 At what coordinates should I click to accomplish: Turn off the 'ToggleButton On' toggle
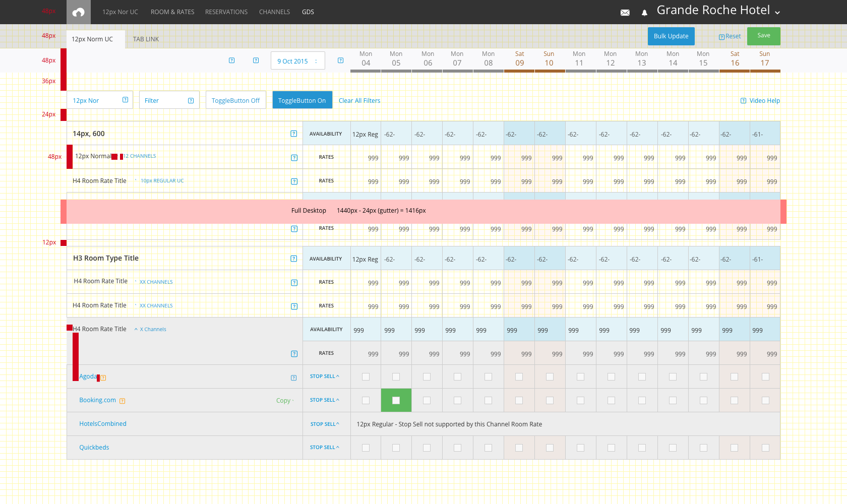click(x=302, y=100)
